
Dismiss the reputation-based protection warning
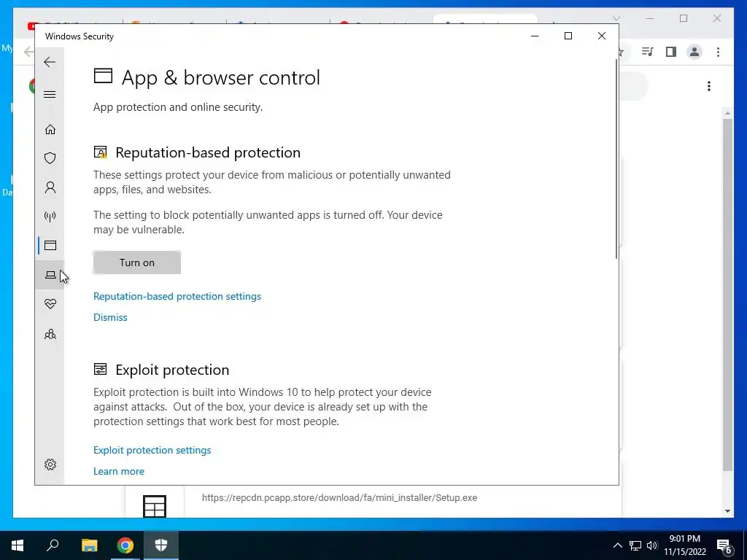[x=110, y=317]
